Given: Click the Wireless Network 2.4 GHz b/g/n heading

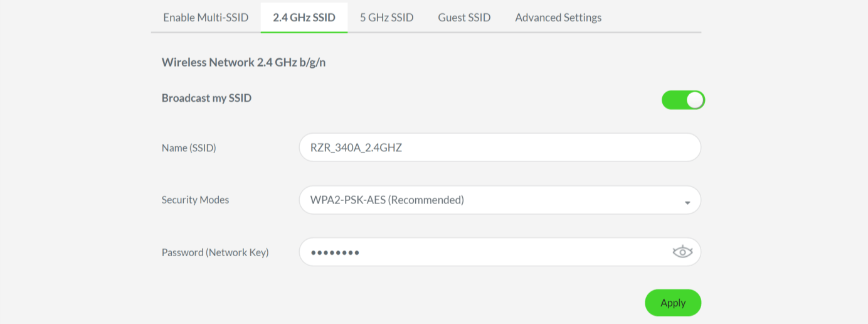Looking at the screenshot, I should [243, 62].
